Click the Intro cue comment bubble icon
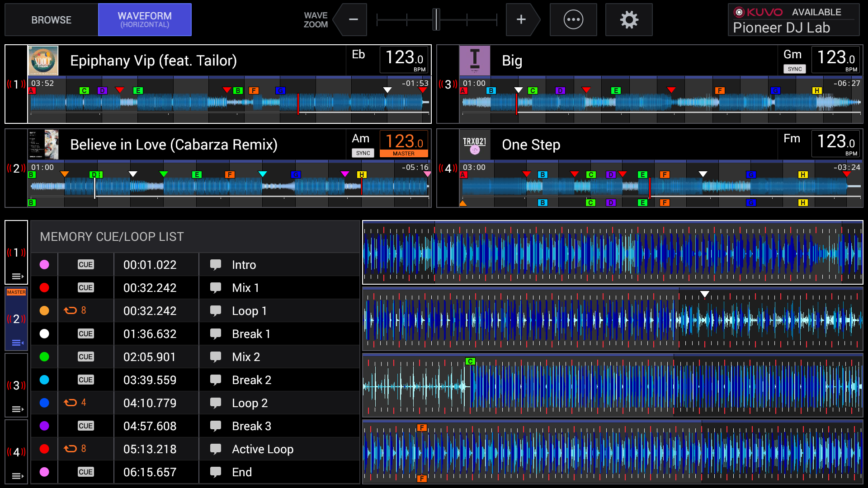Screen dimensions: 868x488 216,265
